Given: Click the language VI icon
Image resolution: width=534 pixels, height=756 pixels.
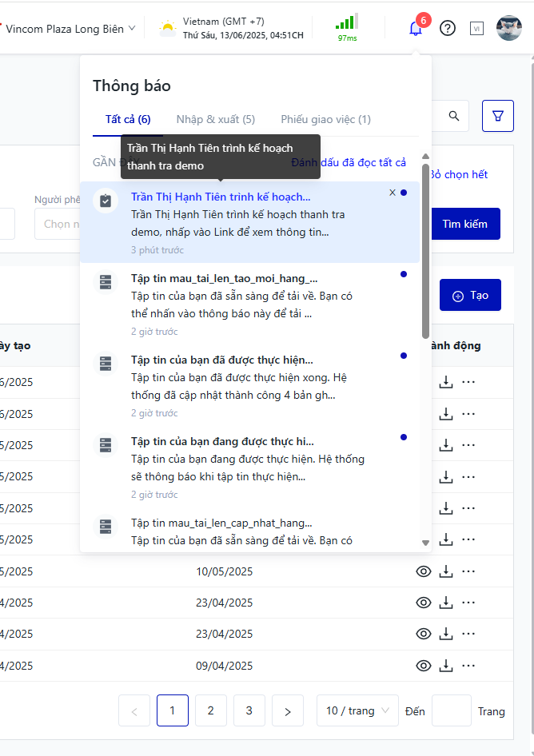Looking at the screenshot, I should coord(477,29).
